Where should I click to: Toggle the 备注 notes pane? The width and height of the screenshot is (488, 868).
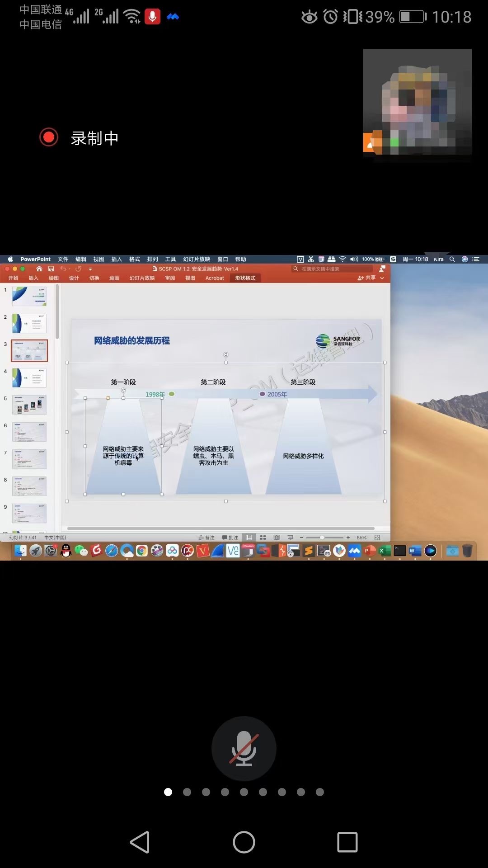pos(206,538)
